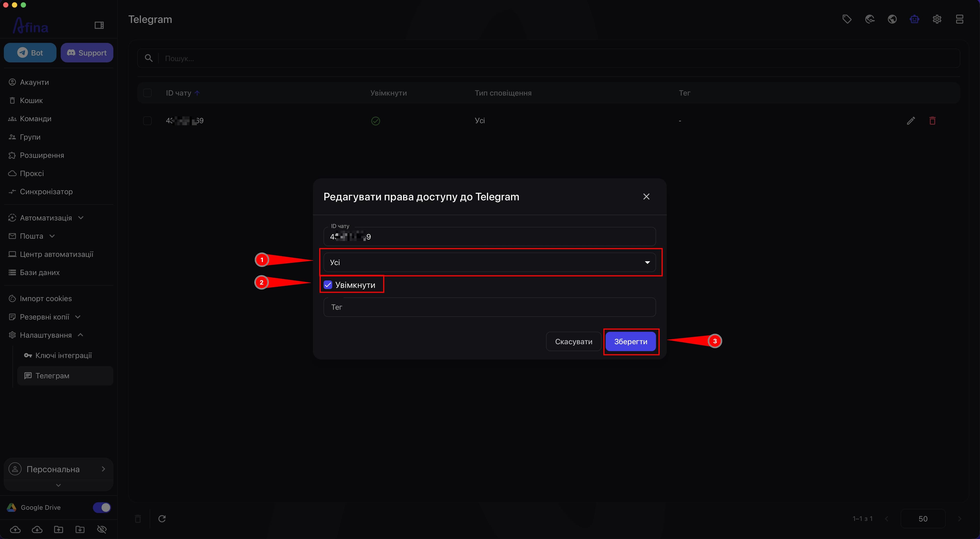Click the Скасувати button

point(574,341)
